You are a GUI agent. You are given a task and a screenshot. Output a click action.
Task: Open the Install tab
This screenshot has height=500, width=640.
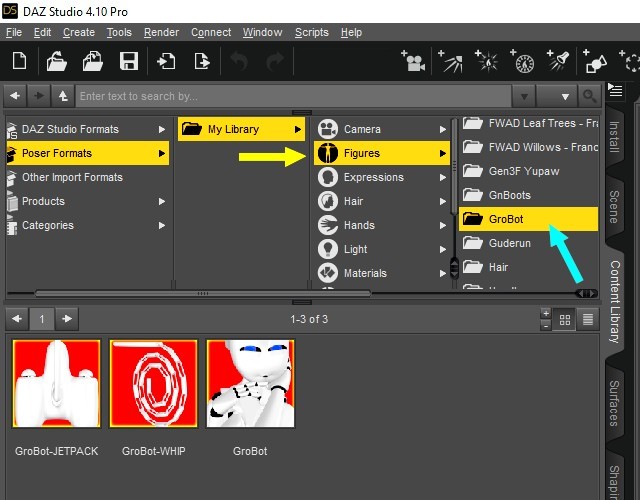614,137
